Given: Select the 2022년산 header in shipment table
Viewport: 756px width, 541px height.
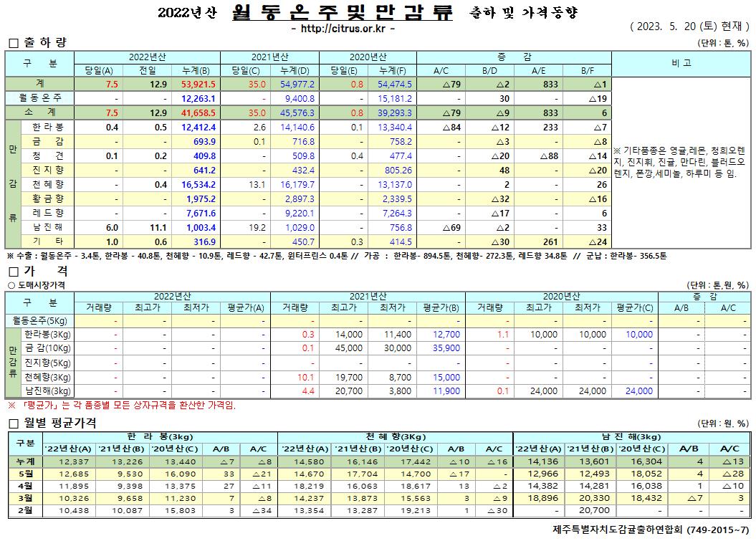Looking at the screenshot, I should 148,56.
